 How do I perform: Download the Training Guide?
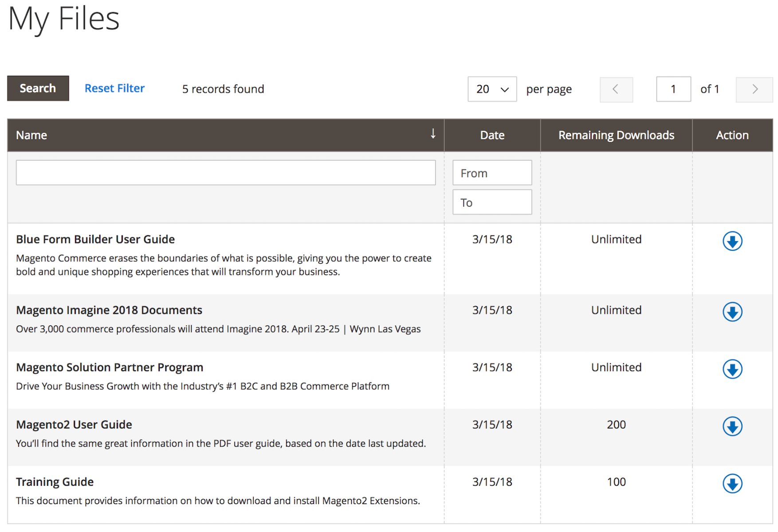pyautogui.click(x=732, y=484)
